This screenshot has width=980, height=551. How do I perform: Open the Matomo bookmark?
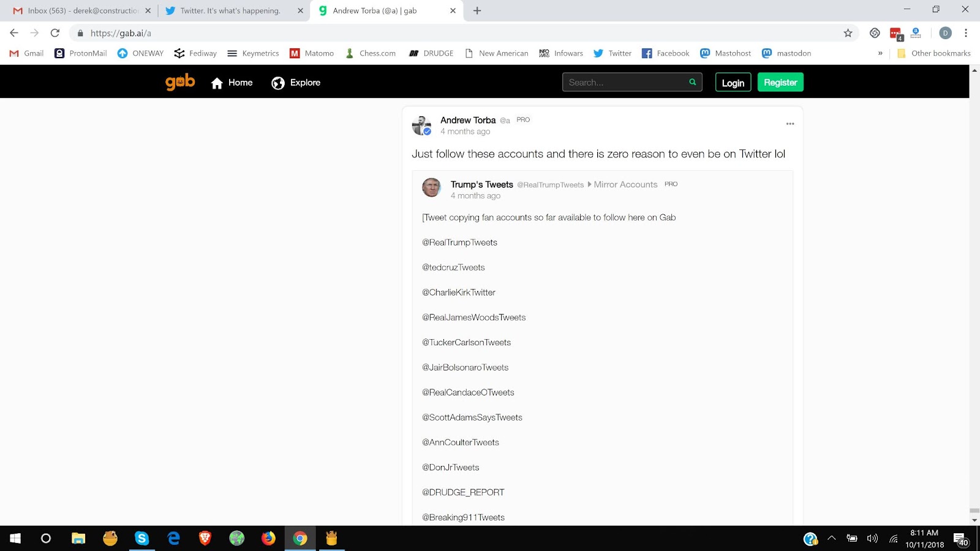click(312, 53)
